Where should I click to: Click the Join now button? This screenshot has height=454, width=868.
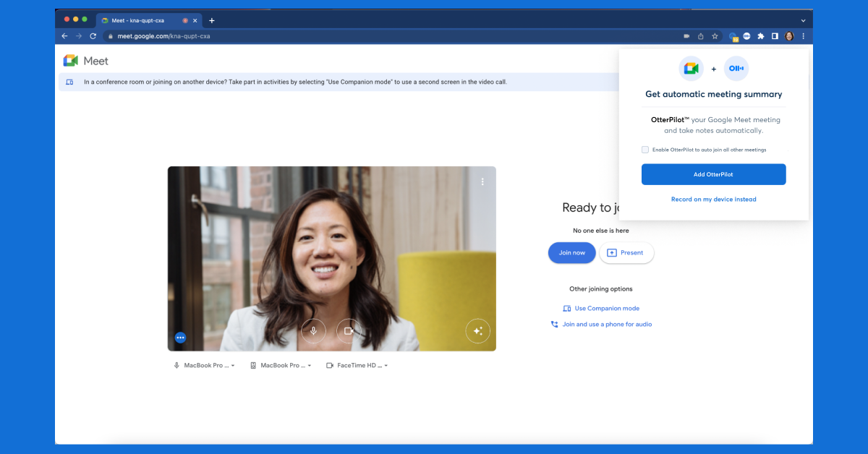571,253
